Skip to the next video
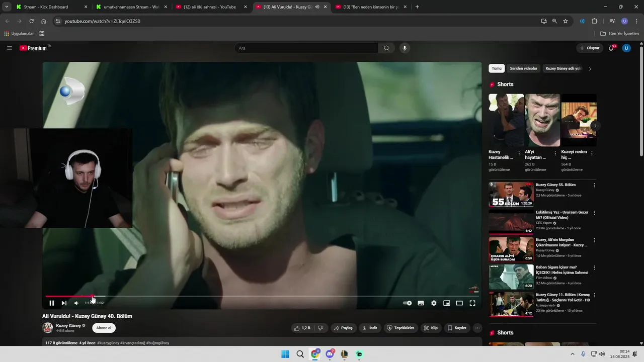 pyautogui.click(x=64, y=303)
